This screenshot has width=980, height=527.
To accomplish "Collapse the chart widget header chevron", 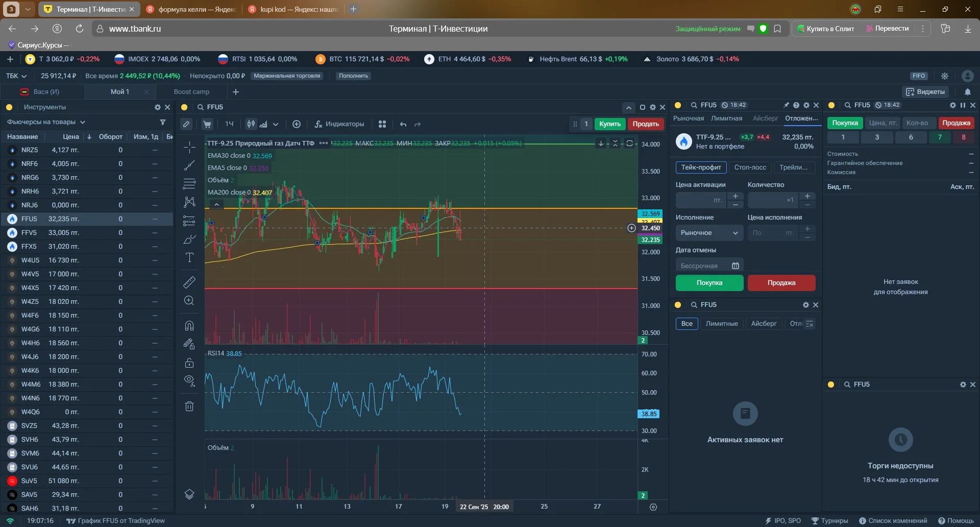I will pyautogui.click(x=629, y=107).
